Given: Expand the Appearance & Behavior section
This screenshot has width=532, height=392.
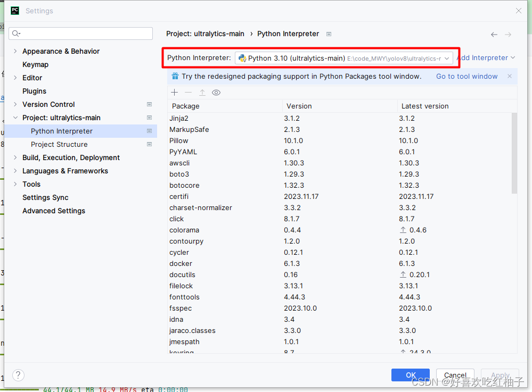Looking at the screenshot, I should pos(15,51).
